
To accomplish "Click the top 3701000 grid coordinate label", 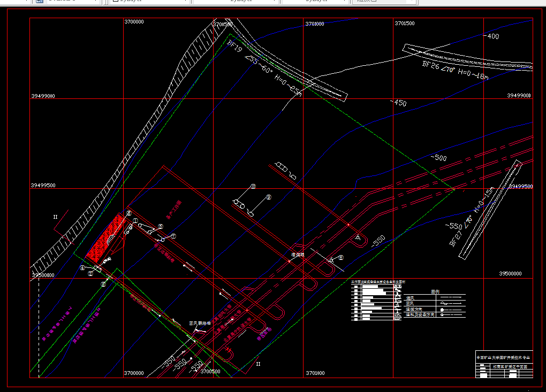I will point(315,24).
